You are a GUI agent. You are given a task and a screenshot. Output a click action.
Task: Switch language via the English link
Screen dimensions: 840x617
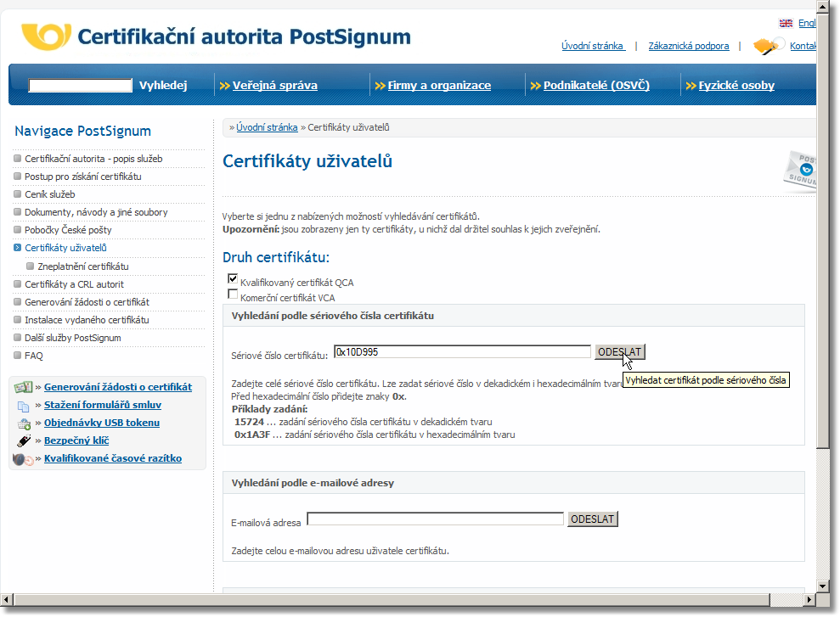point(807,23)
